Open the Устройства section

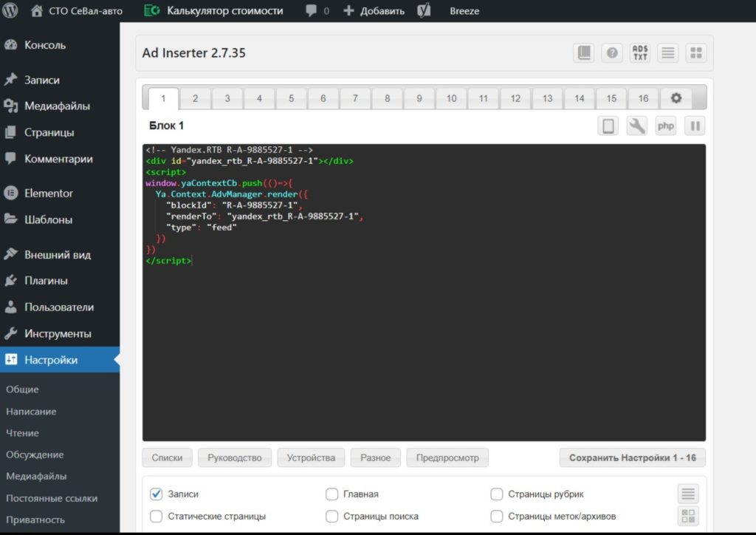click(x=311, y=458)
